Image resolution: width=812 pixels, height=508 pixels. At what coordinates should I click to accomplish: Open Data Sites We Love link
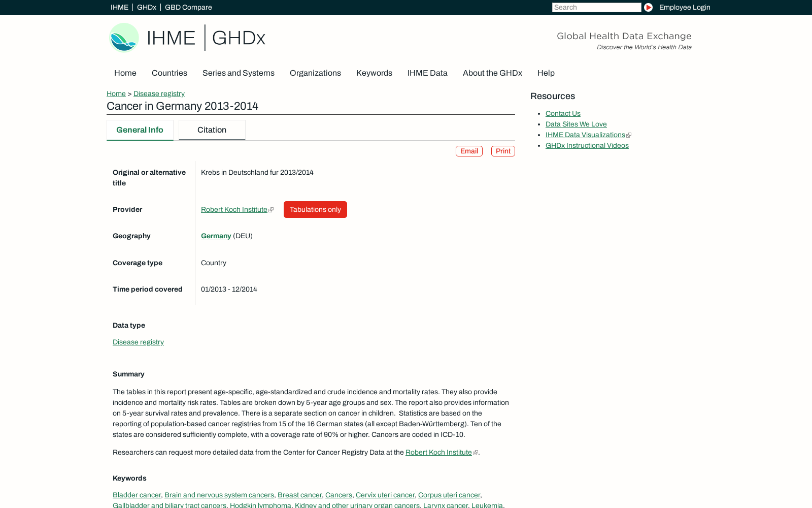coord(576,124)
